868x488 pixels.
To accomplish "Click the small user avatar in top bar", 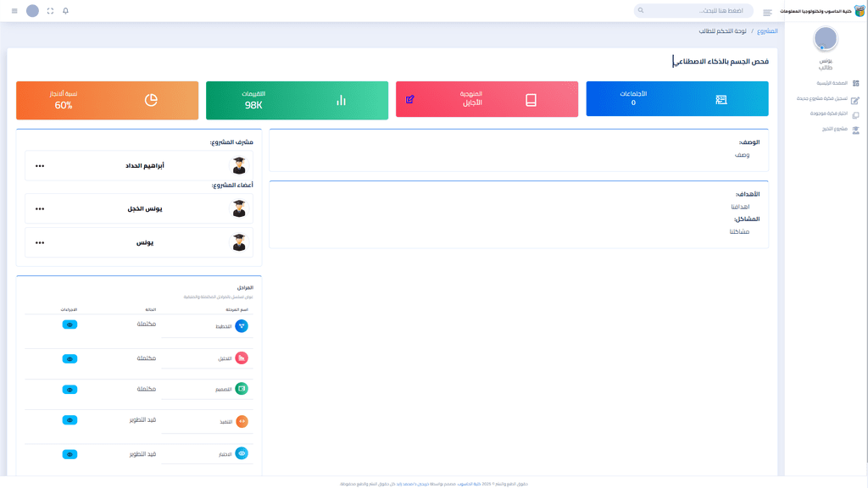I will [33, 10].
